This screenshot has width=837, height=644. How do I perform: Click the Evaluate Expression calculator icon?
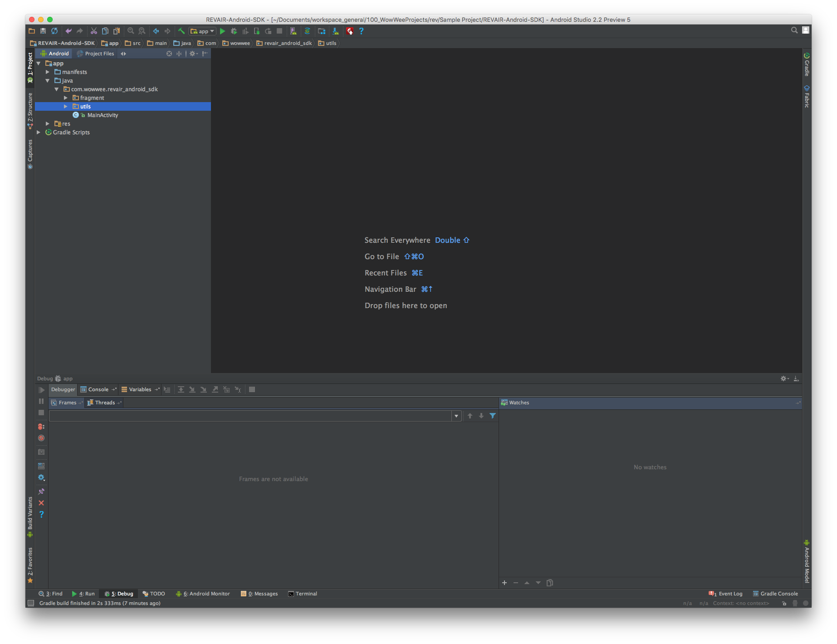pyautogui.click(x=252, y=389)
